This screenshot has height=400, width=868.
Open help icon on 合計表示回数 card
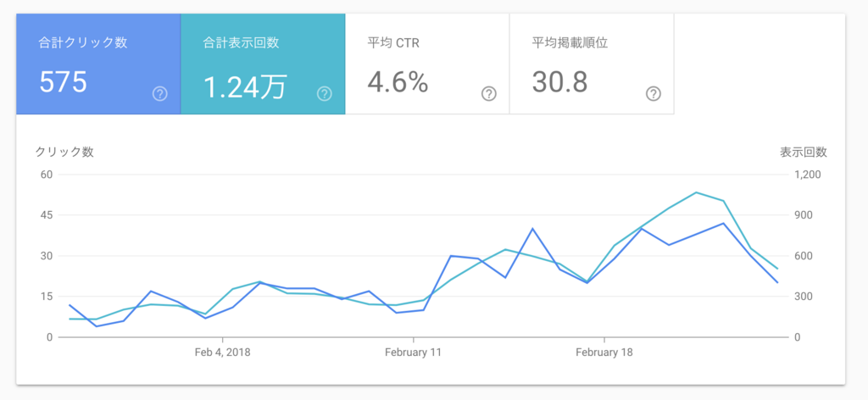pos(324,94)
